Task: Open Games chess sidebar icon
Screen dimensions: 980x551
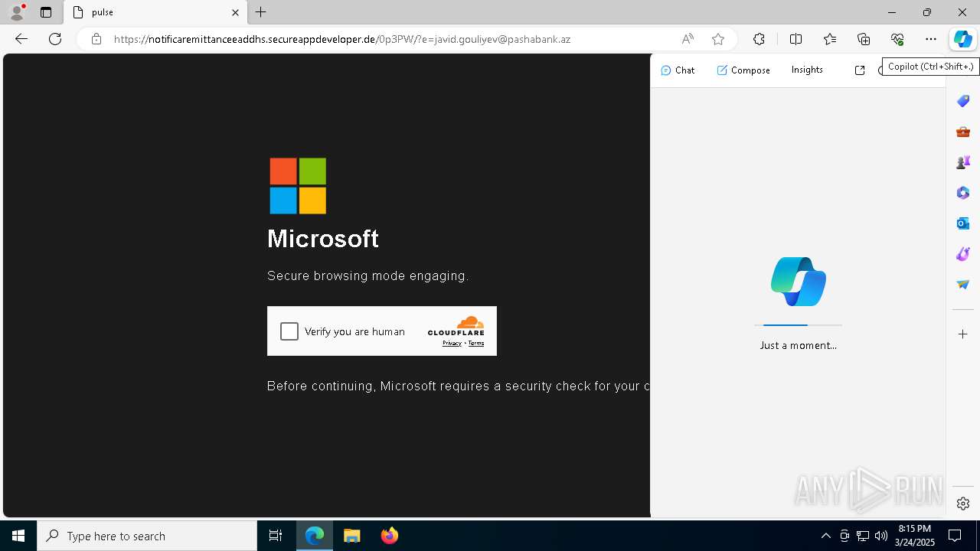Action: pos(963,162)
